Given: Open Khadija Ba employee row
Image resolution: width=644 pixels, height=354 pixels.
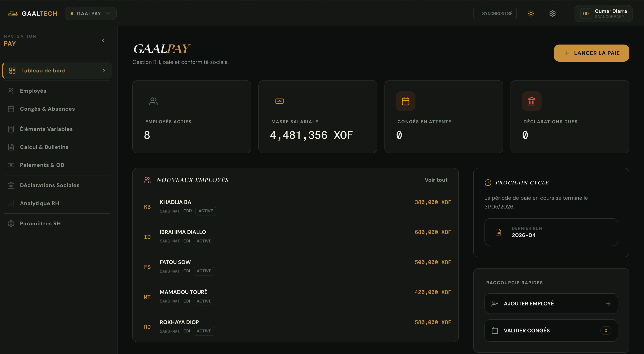Looking at the screenshot, I should pyautogui.click(x=295, y=207).
